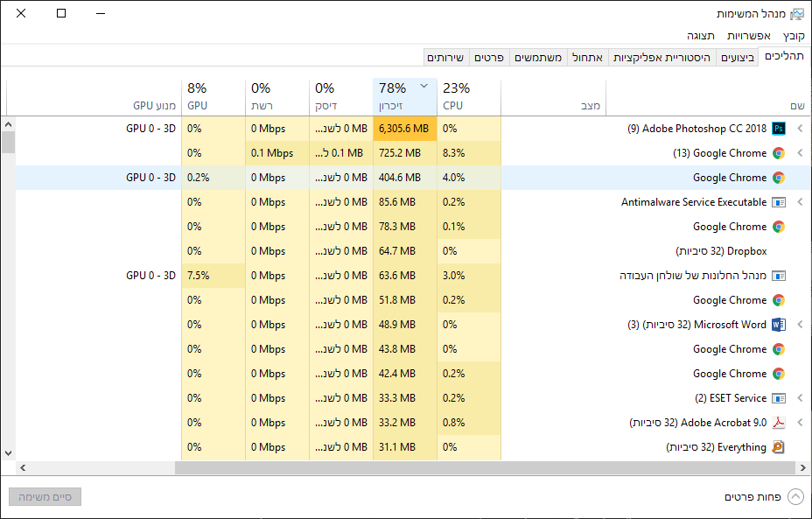Expand the Microsoft Word process group
The width and height of the screenshot is (812, 519).
tap(800, 325)
